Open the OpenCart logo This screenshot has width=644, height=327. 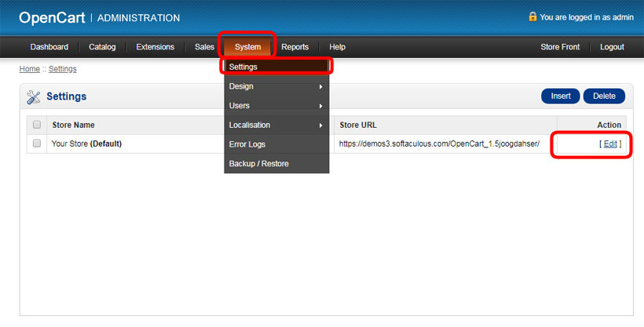click(52, 17)
